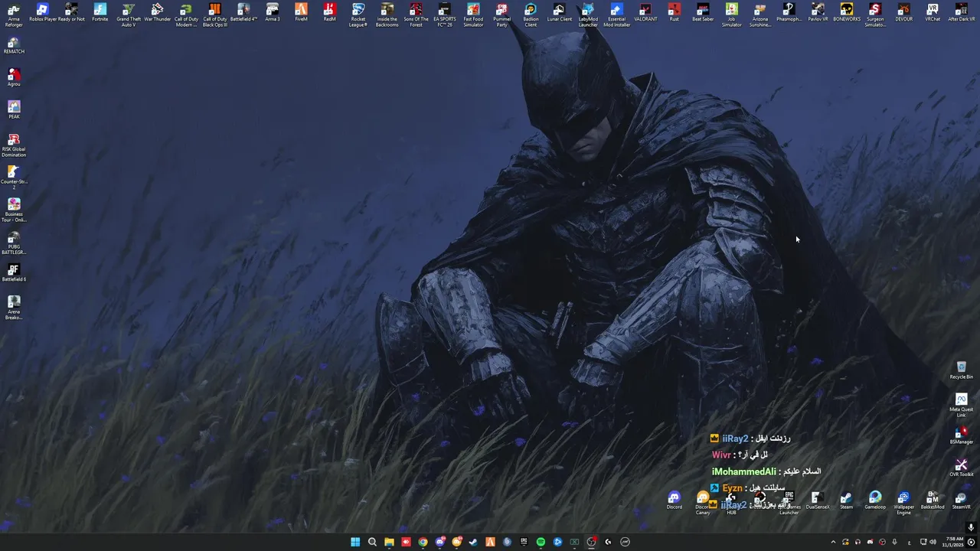This screenshot has height=551, width=980.
Task: Open the OVR Toolkit icon
Action: coord(962,468)
